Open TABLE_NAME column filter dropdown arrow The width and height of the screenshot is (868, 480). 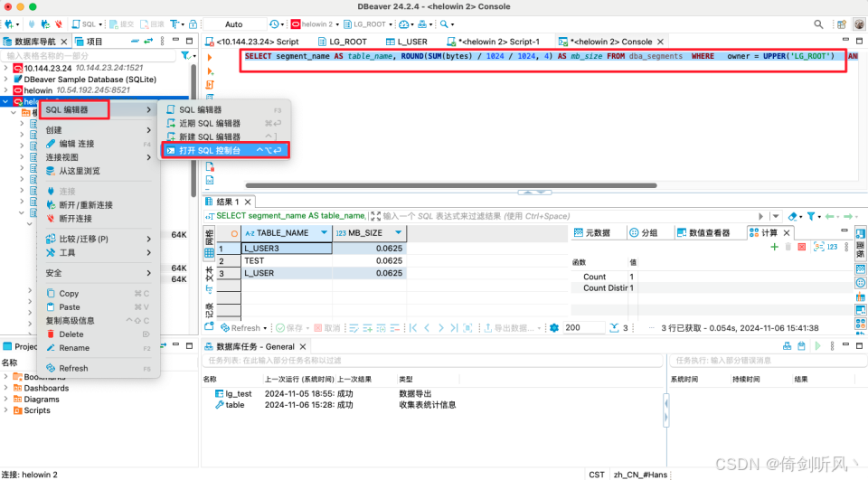[324, 233]
